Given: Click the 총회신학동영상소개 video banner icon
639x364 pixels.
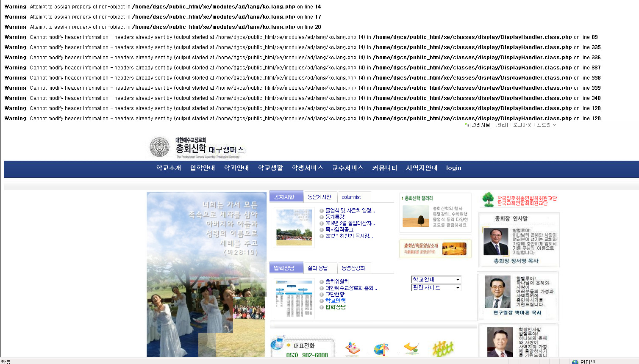Looking at the screenshot, I should (x=435, y=249).
